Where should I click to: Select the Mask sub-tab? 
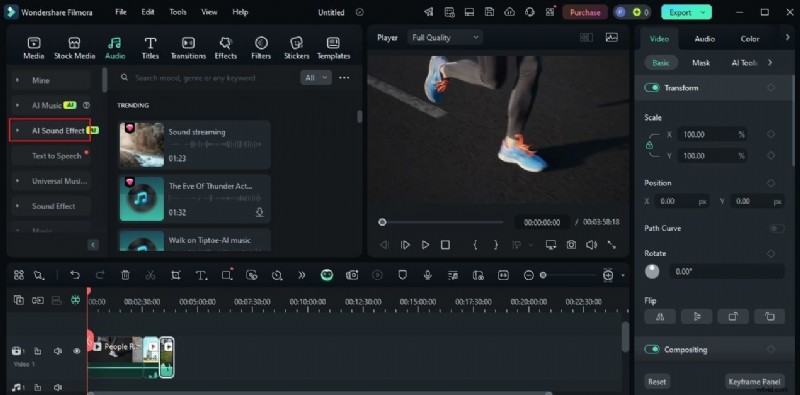click(x=701, y=63)
